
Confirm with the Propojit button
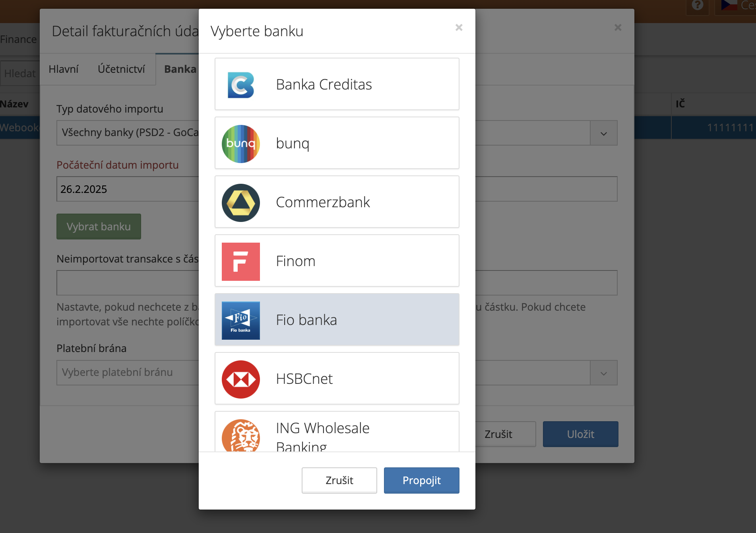tap(422, 480)
